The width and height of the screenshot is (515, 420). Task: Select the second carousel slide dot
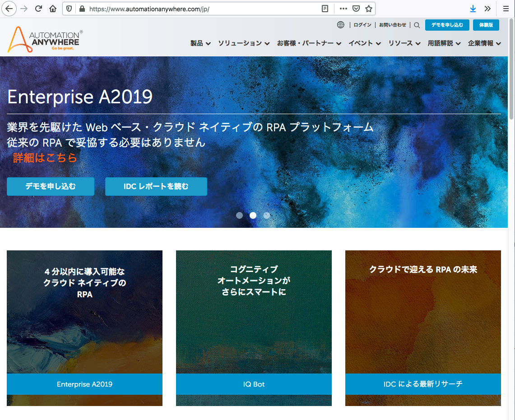pyautogui.click(x=253, y=215)
